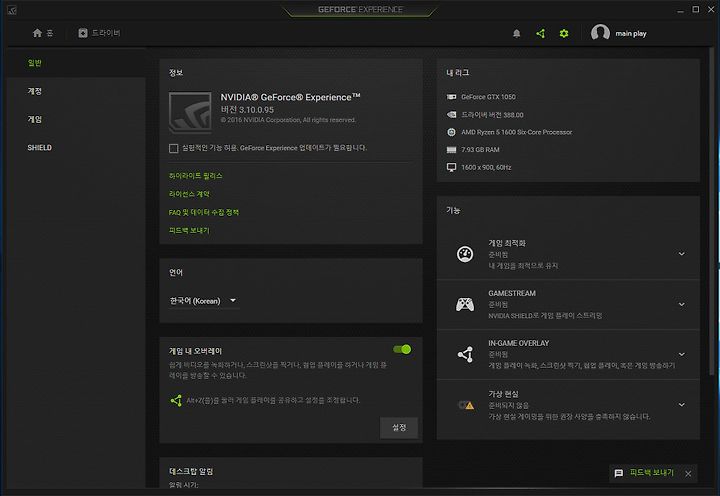Screen dimensions: 720x496
Task: Click the GeForce Experience logo in the title bar
Action: [360, 9]
